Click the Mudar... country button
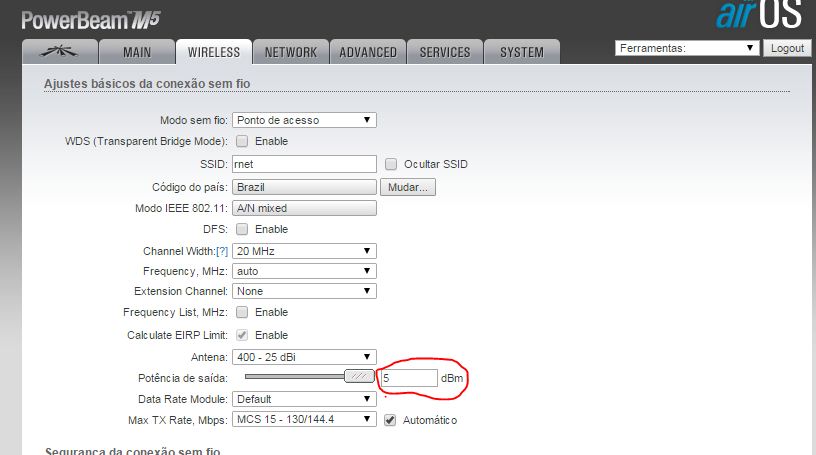 pyautogui.click(x=407, y=187)
